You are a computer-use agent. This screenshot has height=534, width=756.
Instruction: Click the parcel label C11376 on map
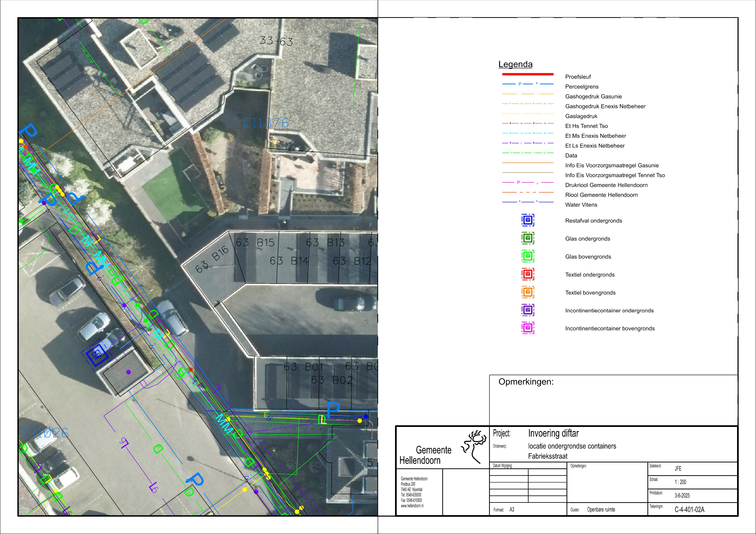(266, 123)
